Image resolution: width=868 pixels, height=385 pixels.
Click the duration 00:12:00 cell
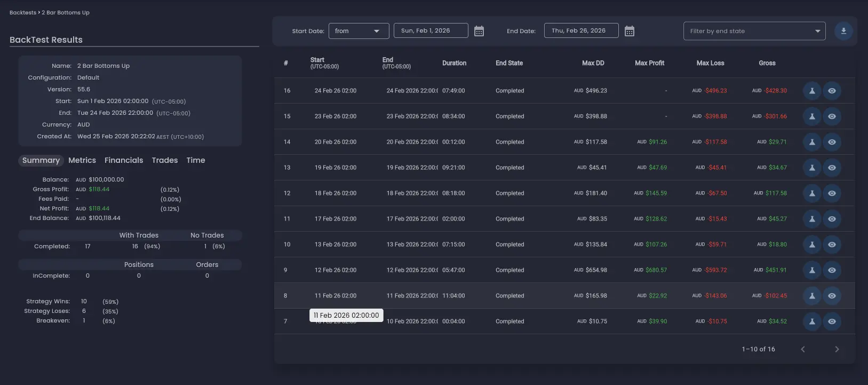453,142
